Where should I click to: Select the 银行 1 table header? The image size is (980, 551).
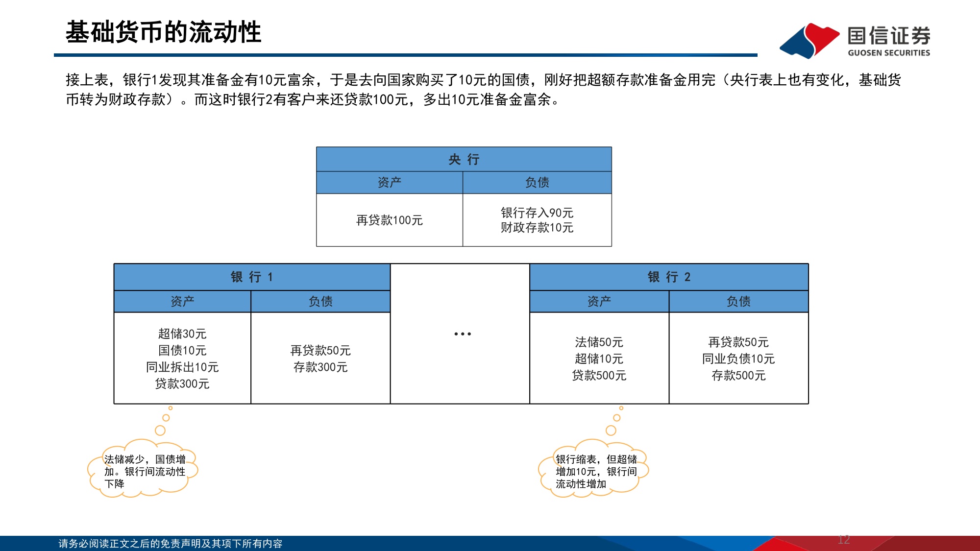(x=252, y=277)
